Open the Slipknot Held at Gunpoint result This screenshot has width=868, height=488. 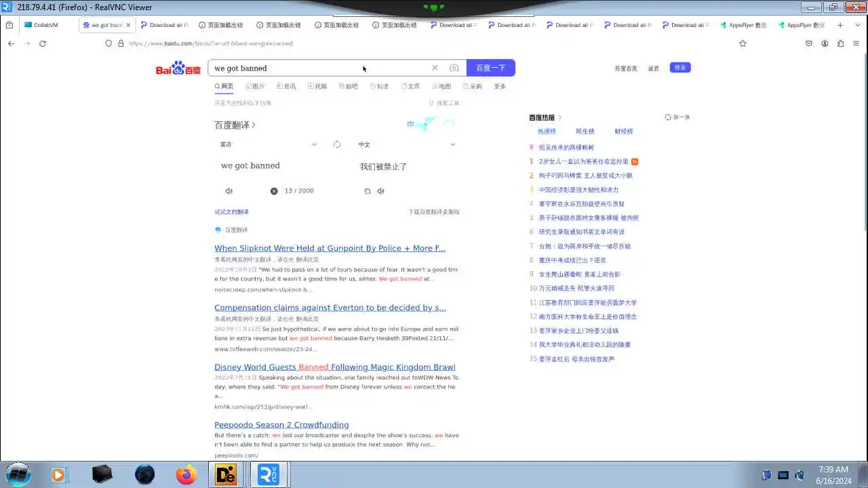tap(330, 249)
